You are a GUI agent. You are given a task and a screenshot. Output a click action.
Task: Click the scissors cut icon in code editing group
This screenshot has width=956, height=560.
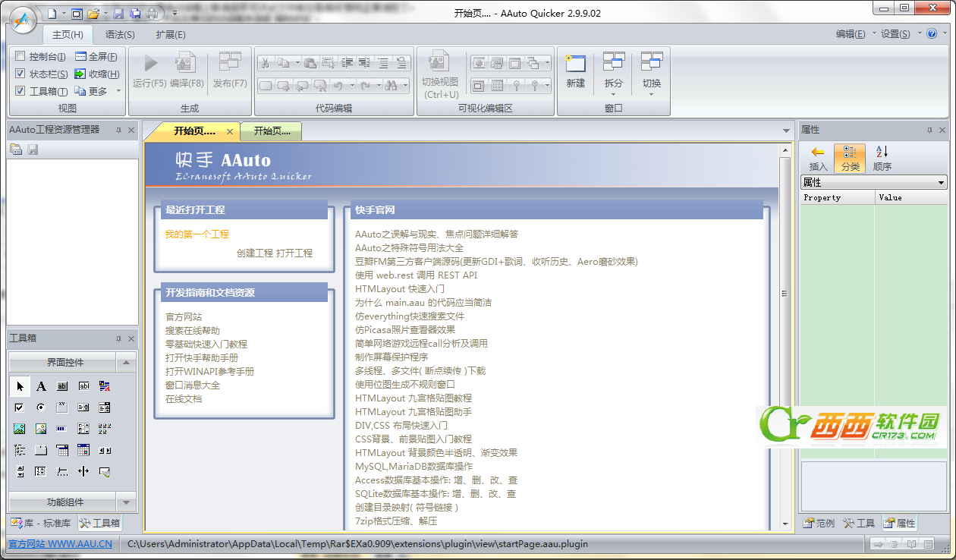266,63
